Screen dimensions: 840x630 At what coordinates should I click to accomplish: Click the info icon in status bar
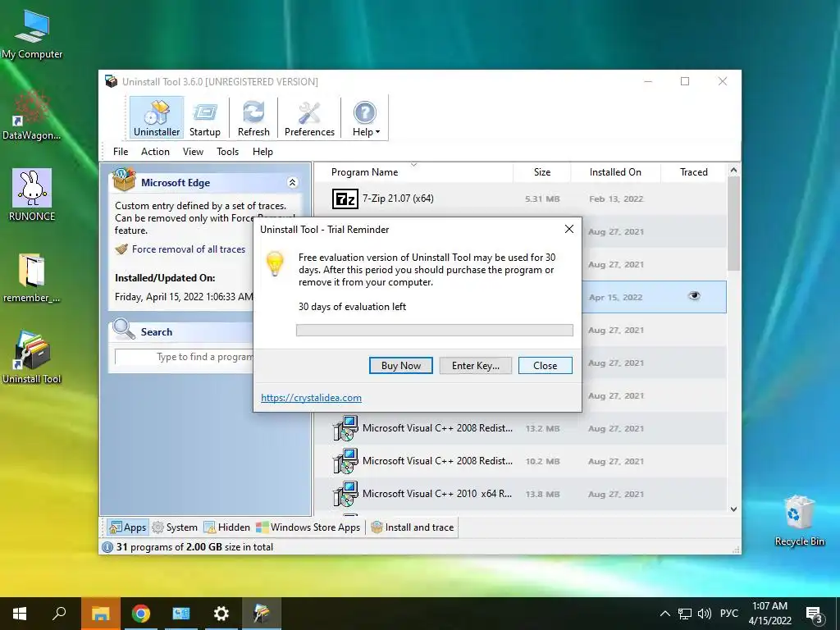coord(107,547)
